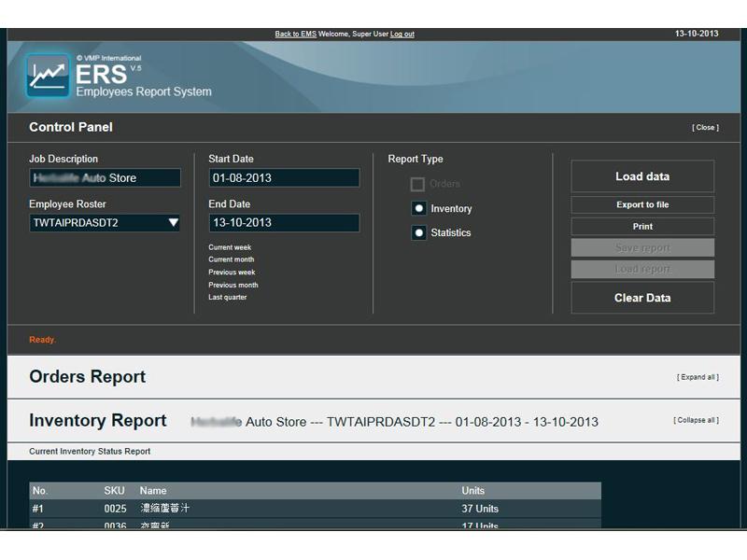The height and width of the screenshot is (560, 747).
Task: Toggle the Inventory report type checkbox
Action: point(418,208)
